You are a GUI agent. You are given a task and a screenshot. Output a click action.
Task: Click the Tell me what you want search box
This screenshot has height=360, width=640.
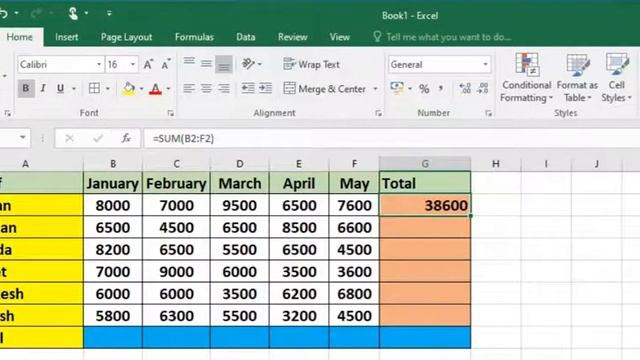click(x=442, y=37)
